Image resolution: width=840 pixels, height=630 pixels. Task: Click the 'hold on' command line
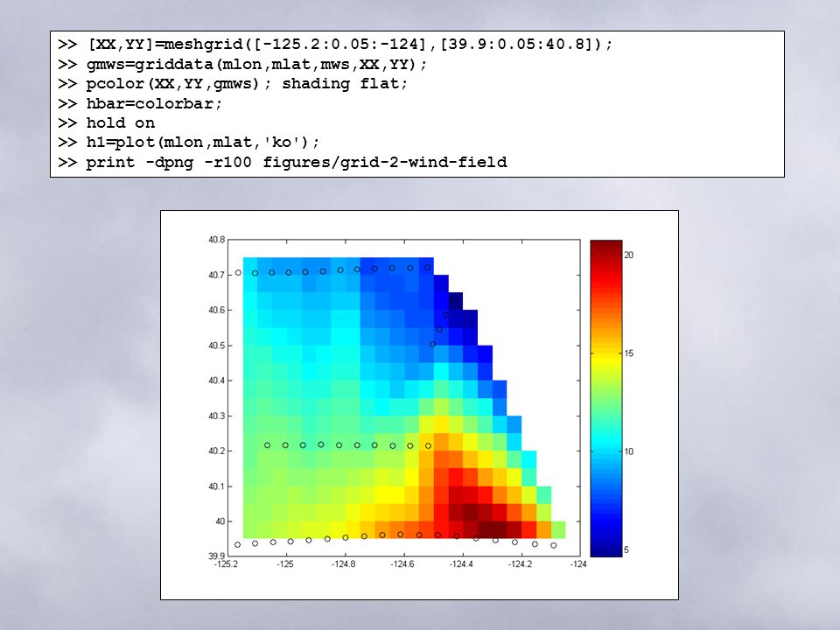click(x=106, y=122)
